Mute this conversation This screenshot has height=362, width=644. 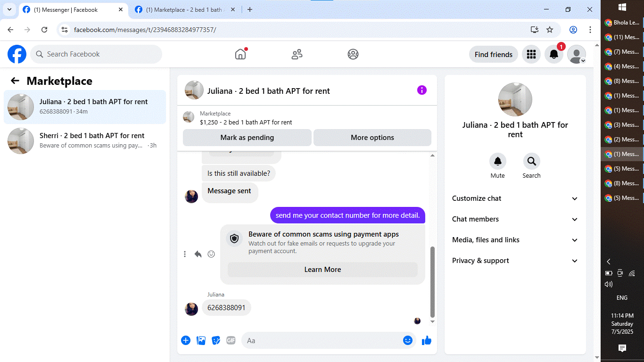[x=497, y=161]
